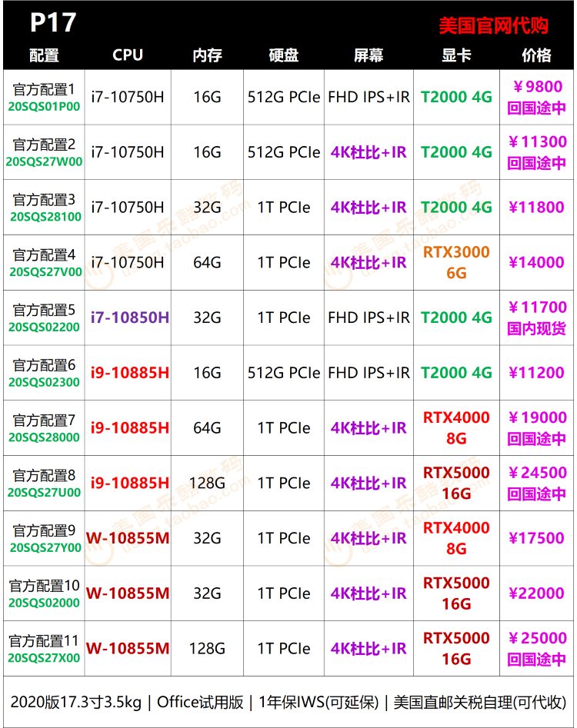Select the 官方配置5 label

pyautogui.click(x=44, y=310)
